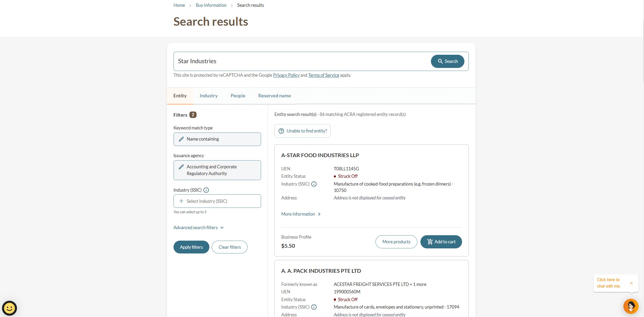
Task: Expand the Advanced search filters section
Action: coord(198,227)
